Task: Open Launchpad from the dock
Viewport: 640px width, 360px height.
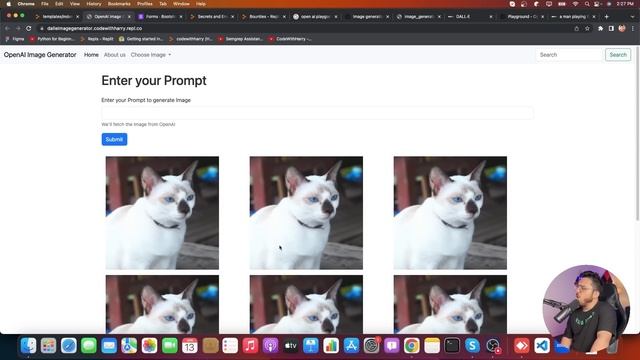Action: 48,346
